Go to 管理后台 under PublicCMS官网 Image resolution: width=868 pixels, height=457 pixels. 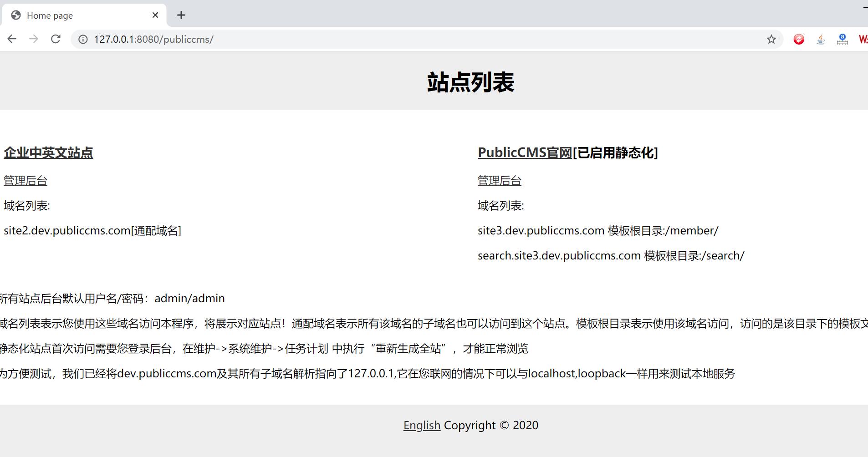click(x=499, y=181)
